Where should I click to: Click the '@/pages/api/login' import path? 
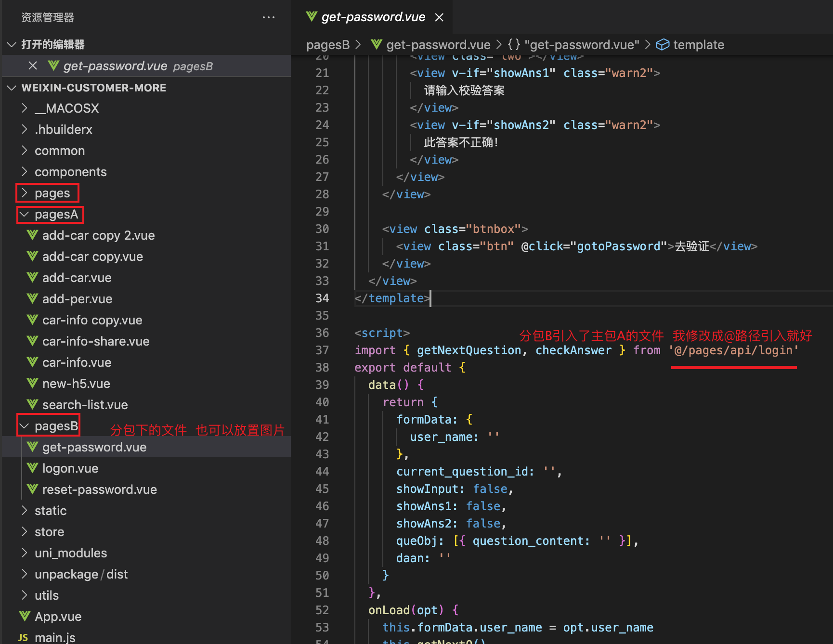pyautogui.click(x=733, y=350)
